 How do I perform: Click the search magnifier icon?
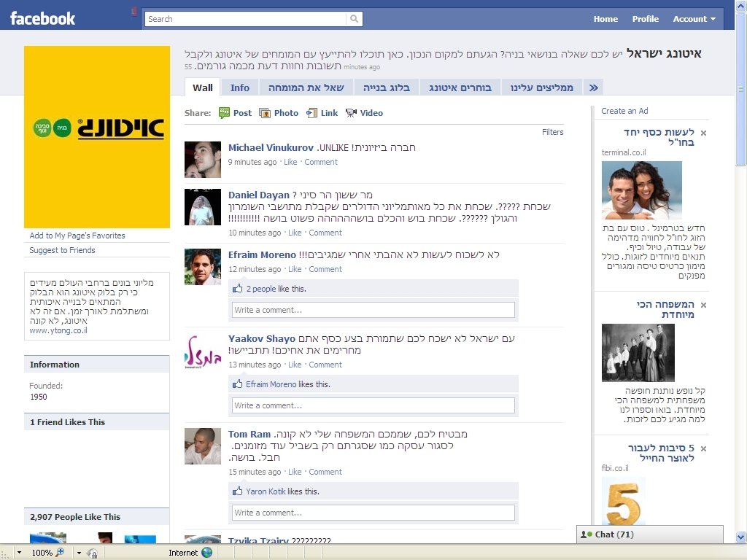pos(354,19)
